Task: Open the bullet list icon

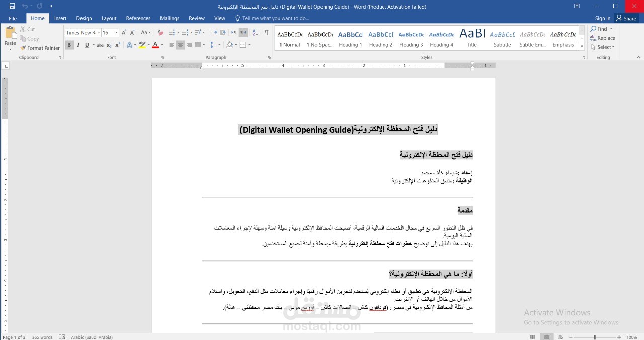Action: (x=172, y=32)
